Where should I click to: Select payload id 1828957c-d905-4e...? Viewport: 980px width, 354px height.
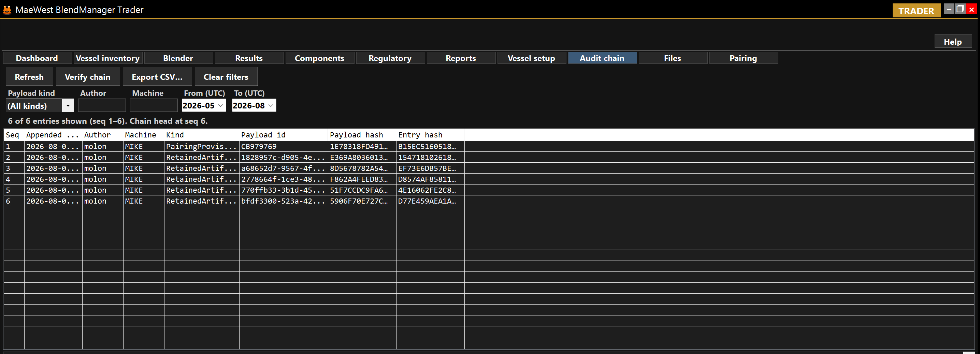(284, 158)
